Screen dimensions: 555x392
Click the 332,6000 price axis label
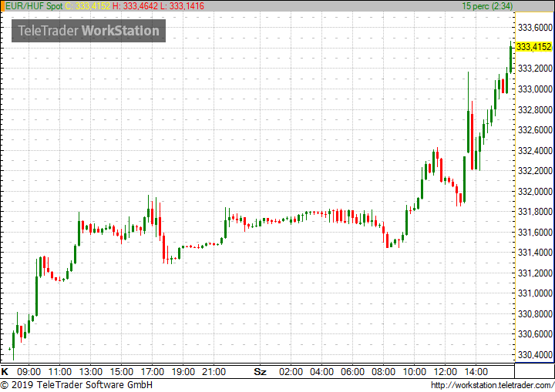pos(535,130)
